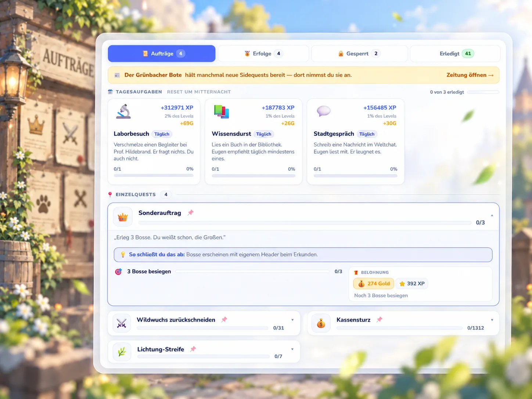The image size is (532, 399).
Task: Click the speech bubble icon on Stadtgespräch card
Action: click(324, 111)
